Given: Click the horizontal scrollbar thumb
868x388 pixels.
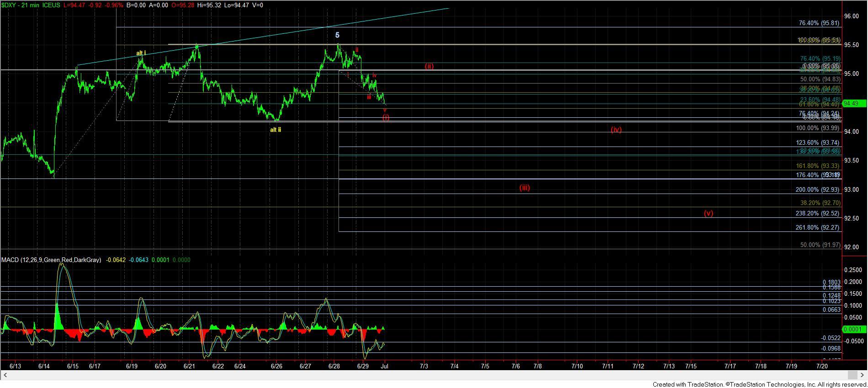Looking at the screenshot, I should [x=852, y=375].
